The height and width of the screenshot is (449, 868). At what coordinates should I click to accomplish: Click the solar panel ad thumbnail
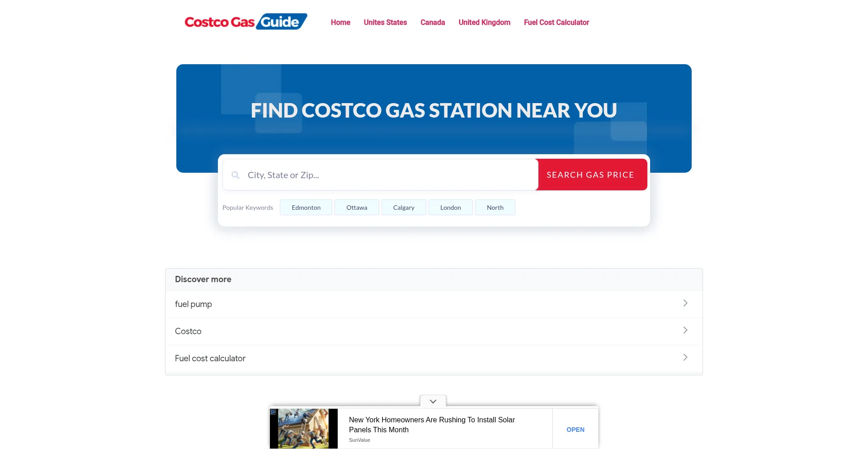coord(304,429)
